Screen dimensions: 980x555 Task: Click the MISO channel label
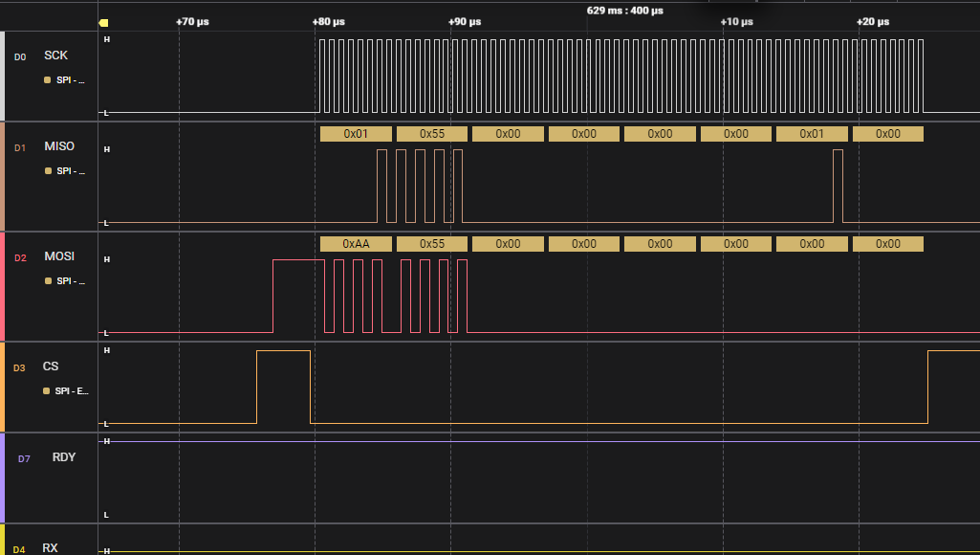pos(59,145)
